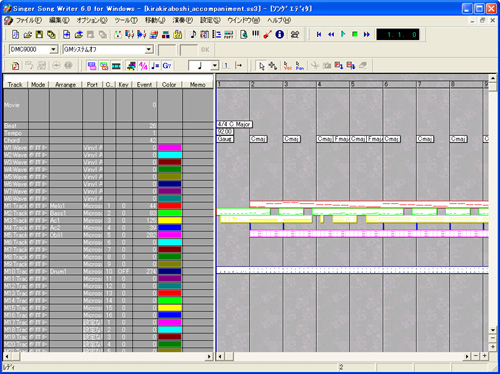Select the arrow pointer tool
The height and width of the screenshot is (374, 500).
pyautogui.click(x=262, y=66)
